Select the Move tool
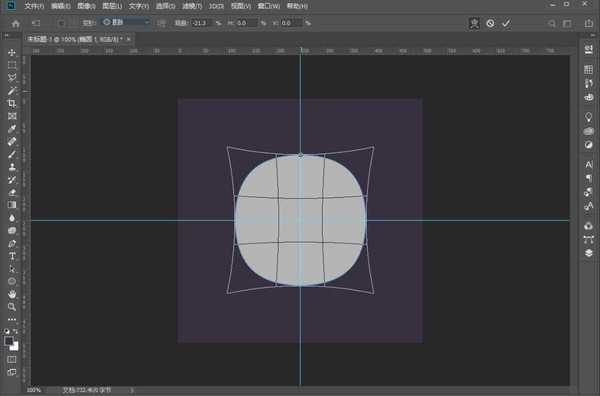This screenshot has width=600, height=396. [x=12, y=52]
